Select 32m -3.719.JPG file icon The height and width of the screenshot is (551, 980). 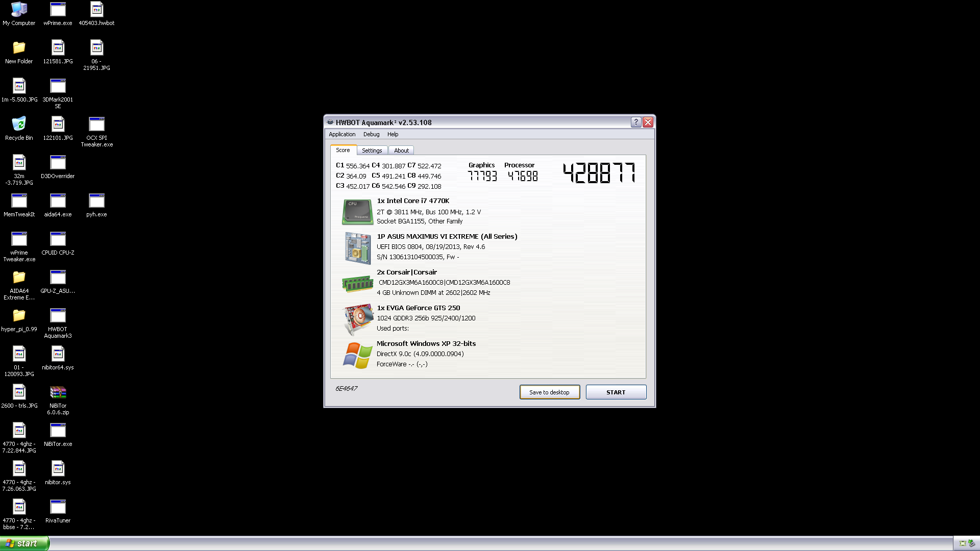19,170
